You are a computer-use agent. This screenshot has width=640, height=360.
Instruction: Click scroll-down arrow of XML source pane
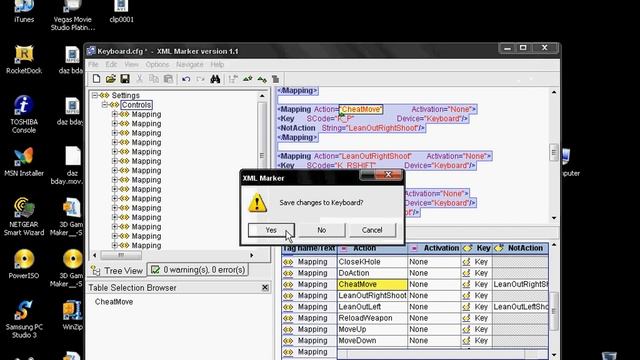(554, 218)
